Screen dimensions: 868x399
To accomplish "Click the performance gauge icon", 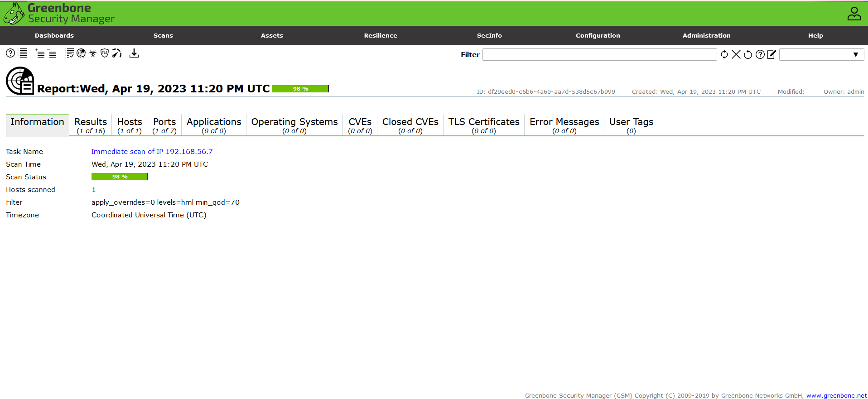I will [x=117, y=53].
